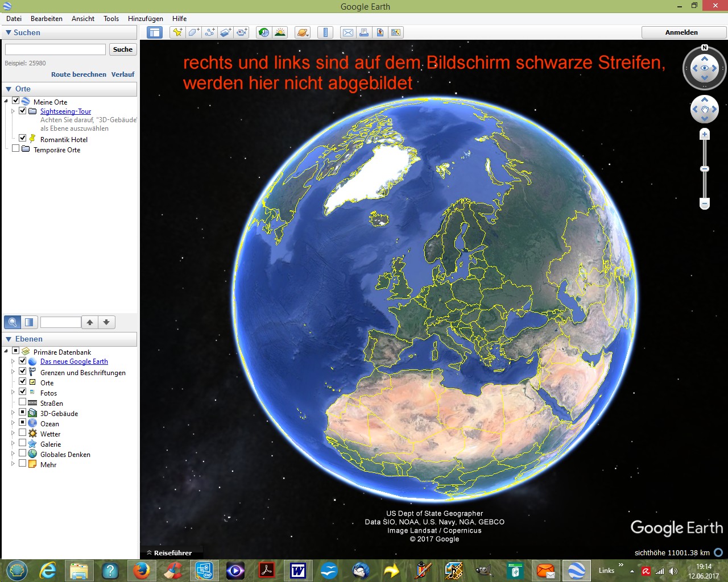Click the email envelope icon in toolbar
Screen dimensions: 728x582
coord(348,32)
